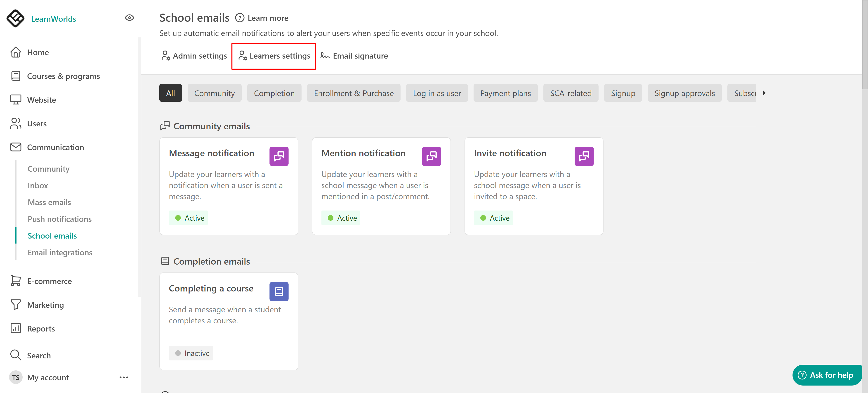Toggle Completing a course Inactive status

tap(191, 353)
